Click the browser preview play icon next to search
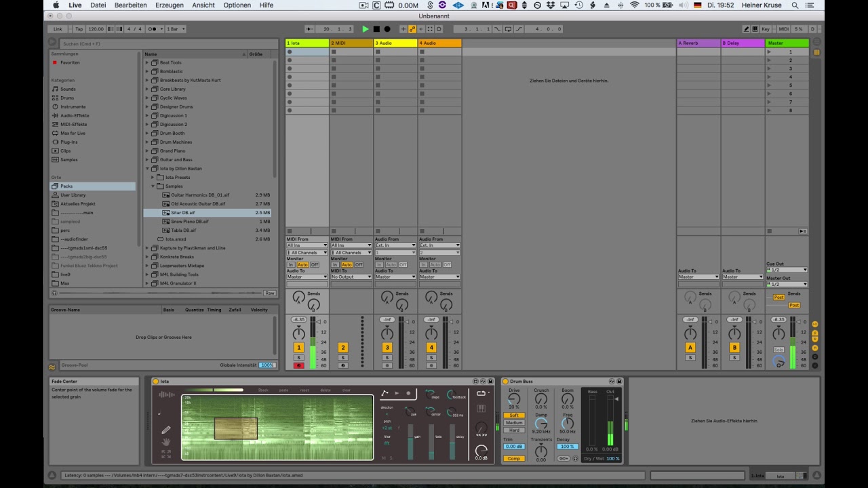Screen dimensions: 868x488 tap(52, 43)
